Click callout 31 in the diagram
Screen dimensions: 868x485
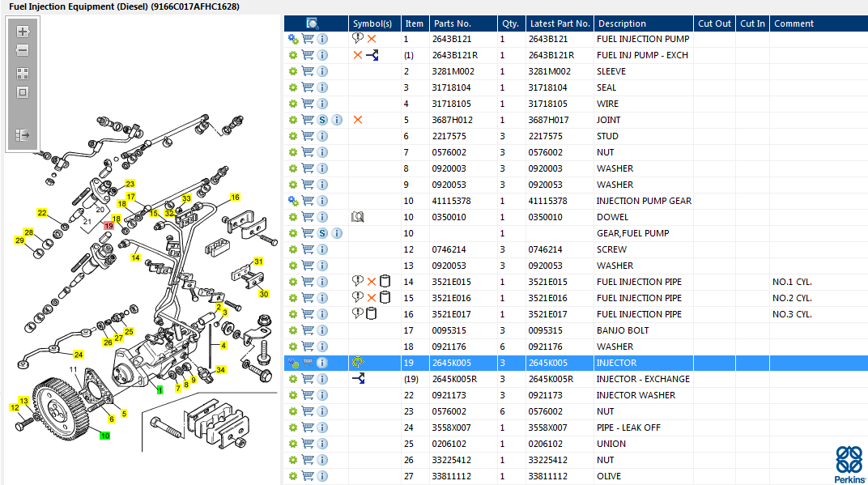[258, 262]
